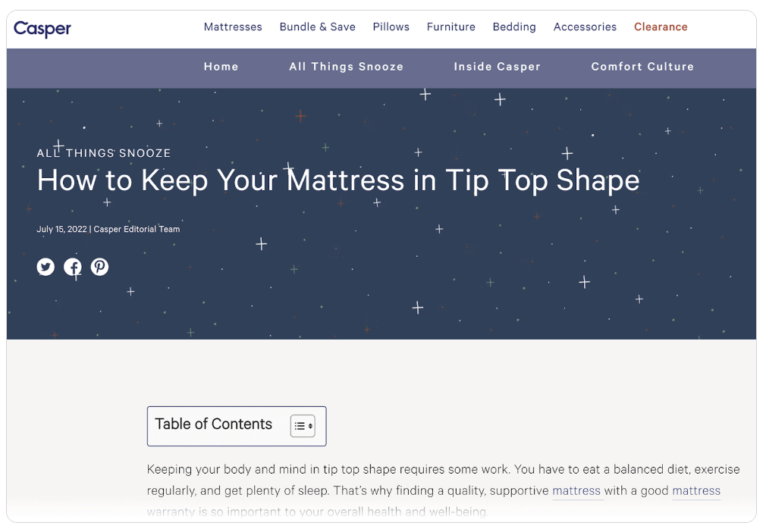The image size is (766, 532).
Task: Open Bundle & Save menu
Action: click(317, 27)
